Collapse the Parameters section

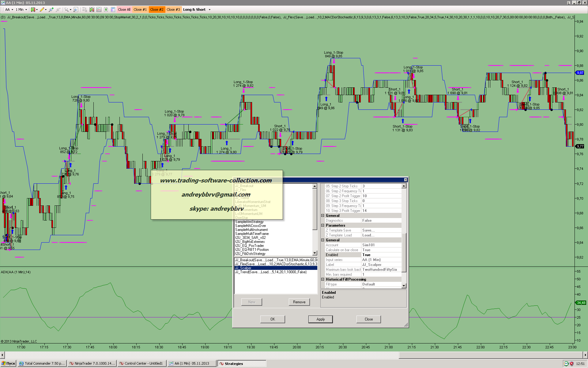[x=322, y=225]
